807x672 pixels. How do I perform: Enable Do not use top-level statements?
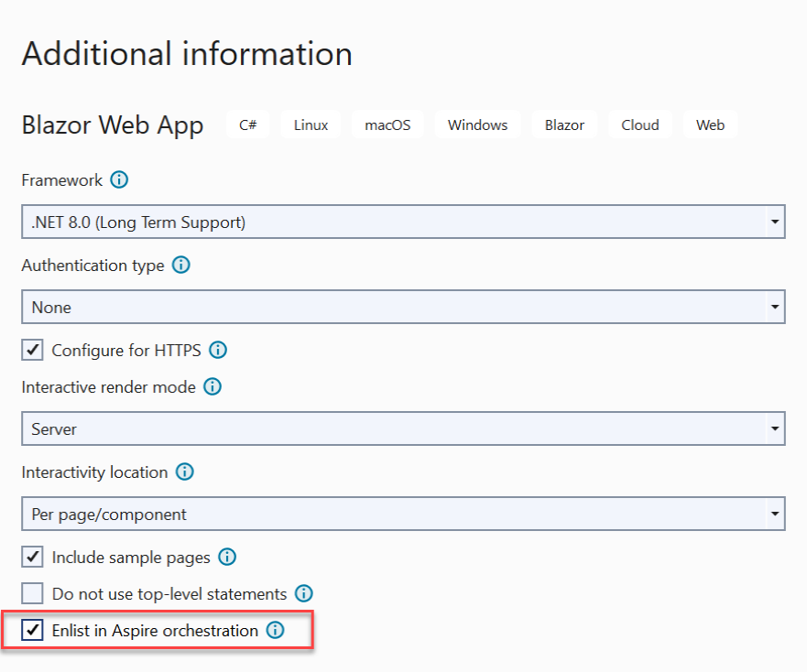coord(32,593)
